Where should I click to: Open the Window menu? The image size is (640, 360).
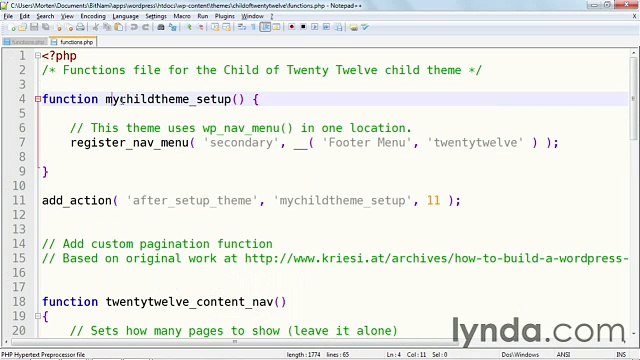click(252, 16)
